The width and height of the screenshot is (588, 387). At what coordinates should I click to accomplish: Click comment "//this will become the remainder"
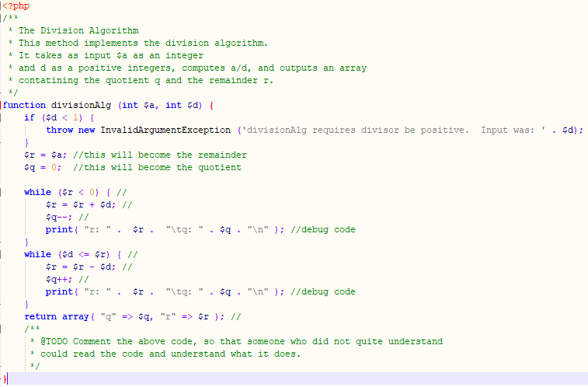pyautogui.click(x=160, y=155)
